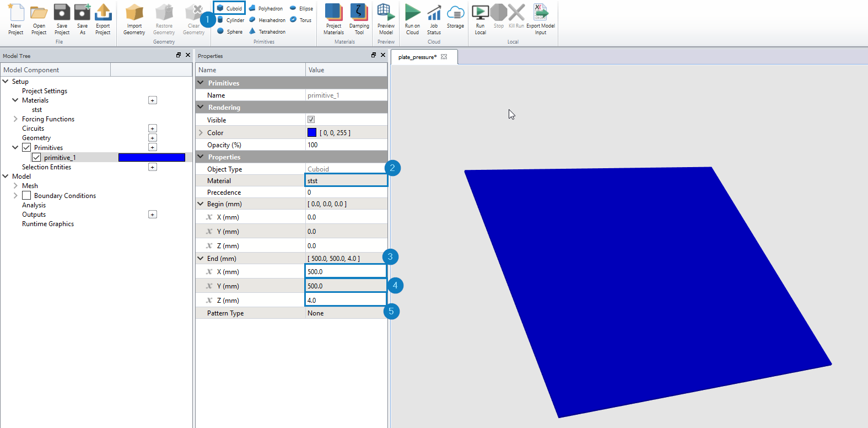Viewport: 868px width, 428px height.
Task: Click the primitive_1 blue color bar
Action: [152, 157]
